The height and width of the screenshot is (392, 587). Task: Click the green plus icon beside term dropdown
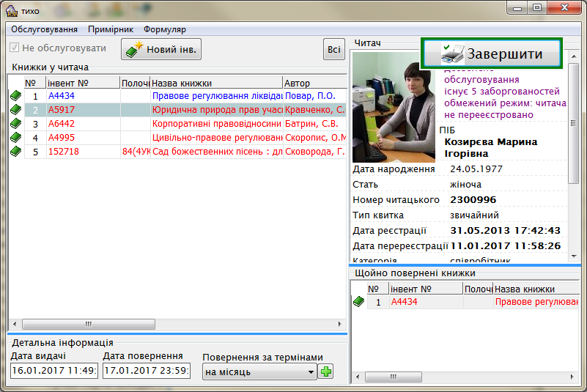point(325,371)
